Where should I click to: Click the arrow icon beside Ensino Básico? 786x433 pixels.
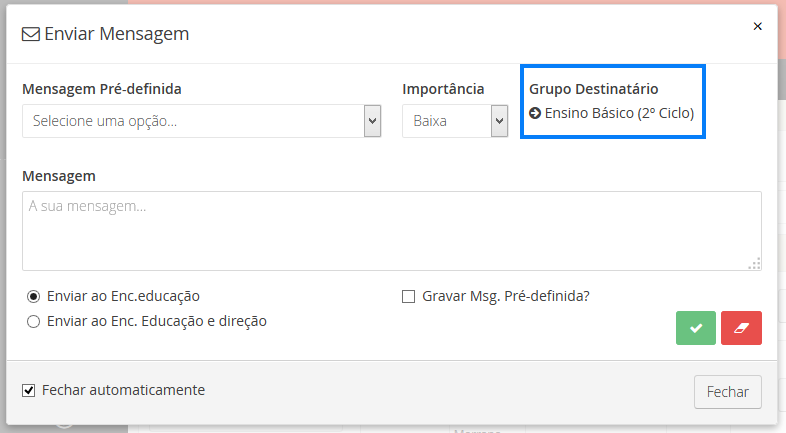535,114
